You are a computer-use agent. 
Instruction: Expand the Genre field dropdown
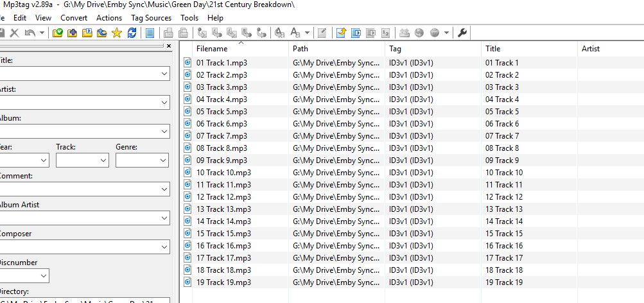click(163, 160)
